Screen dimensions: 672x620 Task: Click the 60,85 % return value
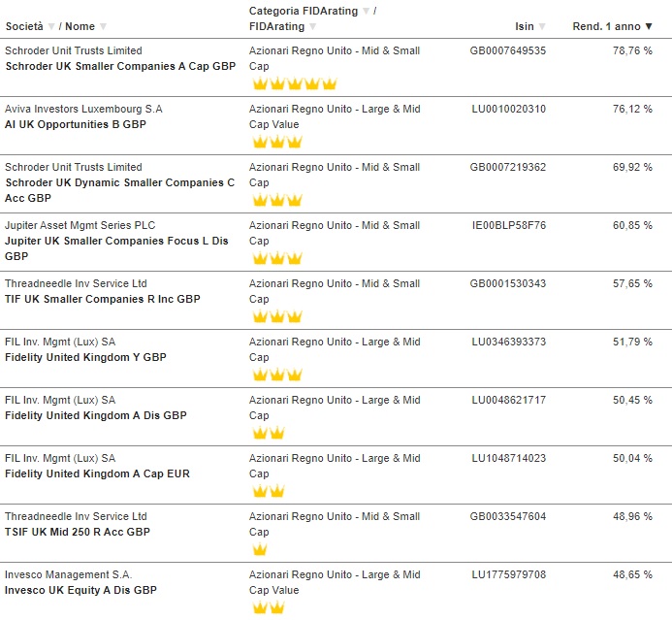632,225
